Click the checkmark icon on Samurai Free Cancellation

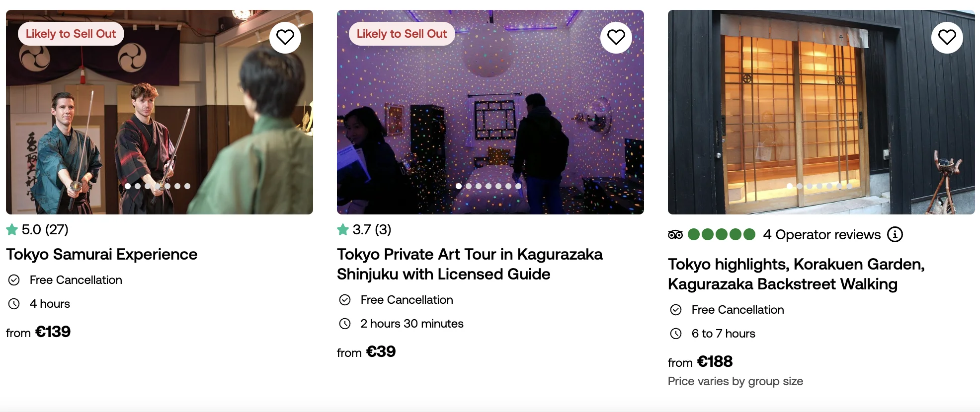(14, 280)
